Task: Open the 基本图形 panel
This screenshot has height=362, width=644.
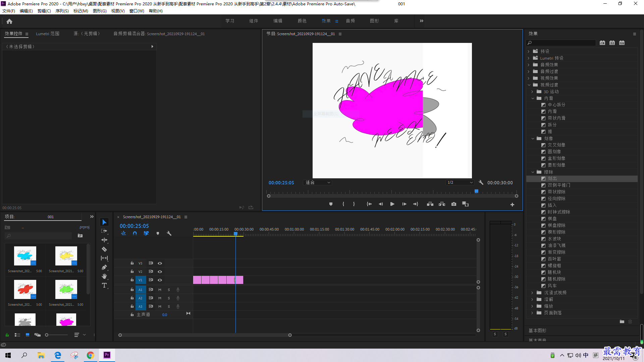Action: (537, 330)
